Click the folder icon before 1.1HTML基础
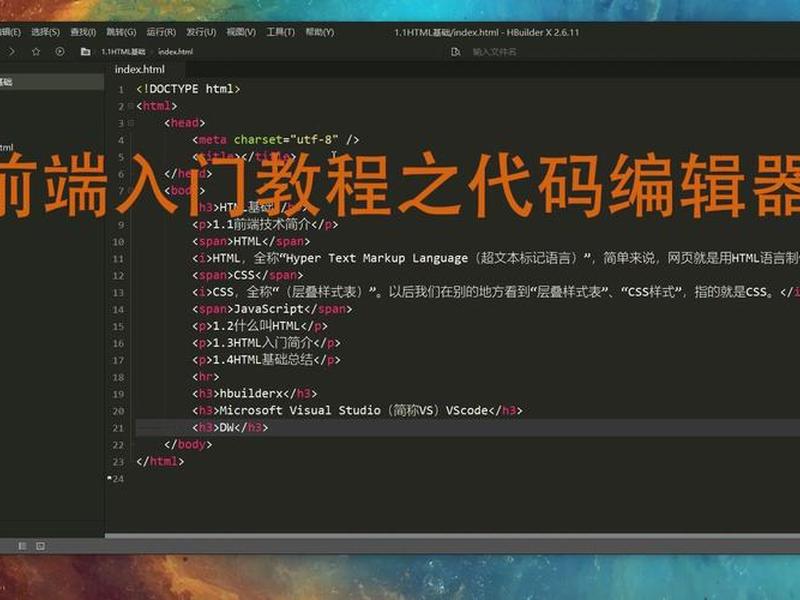This screenshot has width=800, height=600. click(x=85, y=52)
